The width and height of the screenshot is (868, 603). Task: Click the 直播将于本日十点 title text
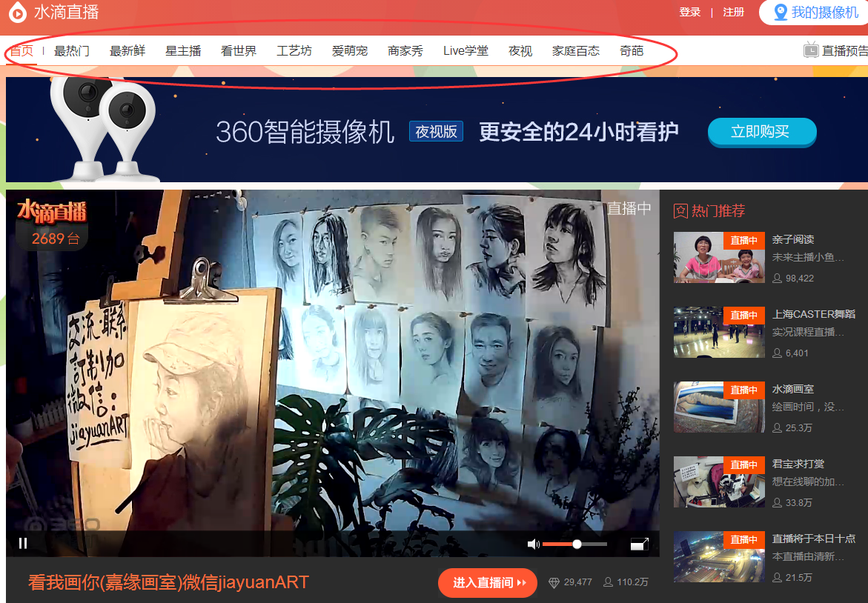tap(814, 539)
